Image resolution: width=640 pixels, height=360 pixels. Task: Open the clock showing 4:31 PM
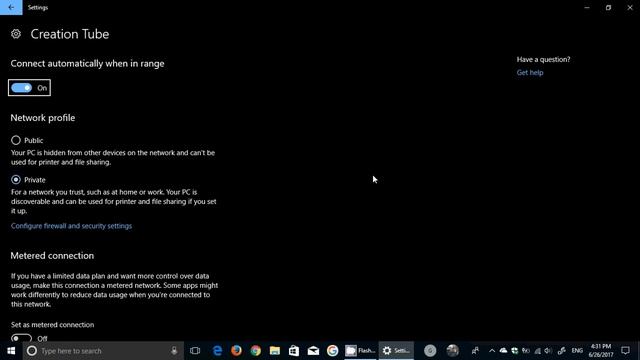coord(601,351)
